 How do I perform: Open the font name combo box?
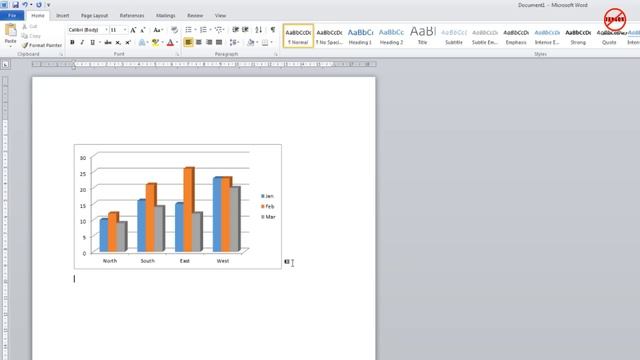(x=88, y=30)
